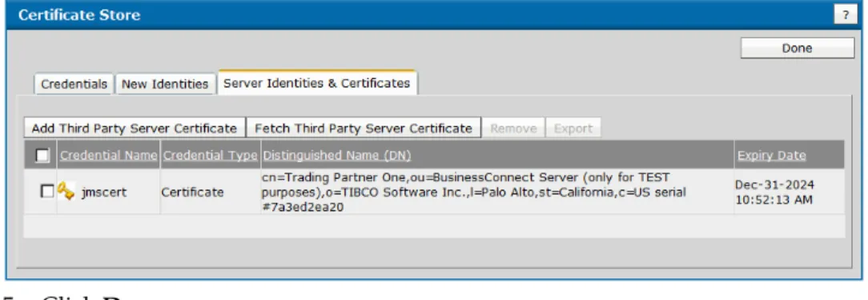
Task: Click Fetch Third Party Server Certificate
Action: (x=364, y=129)
